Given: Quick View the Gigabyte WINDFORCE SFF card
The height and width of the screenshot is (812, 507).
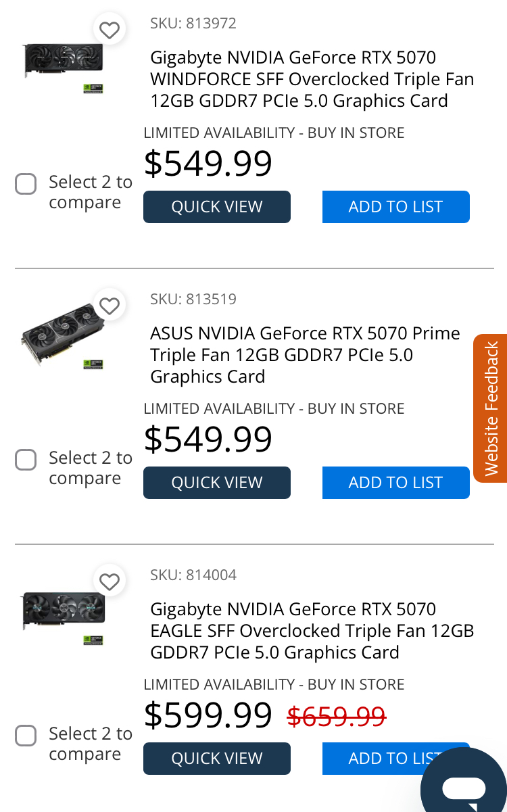Looking at the screenshot, I should click(x=217, y=207).
